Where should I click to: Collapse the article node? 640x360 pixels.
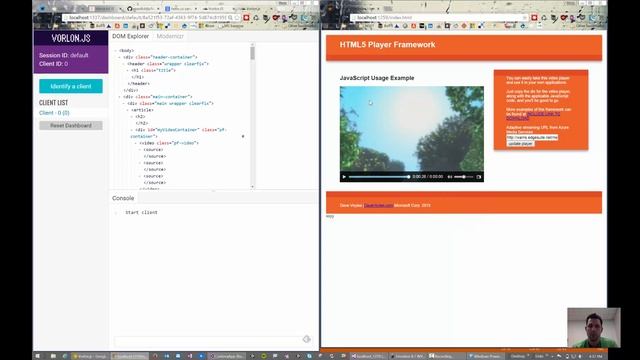pyautogui.click(x=128, y=110)
